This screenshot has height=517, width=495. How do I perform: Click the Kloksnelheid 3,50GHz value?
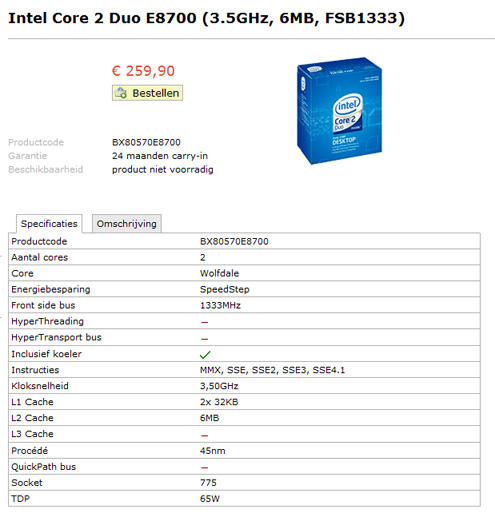click(x=219, y=386)
